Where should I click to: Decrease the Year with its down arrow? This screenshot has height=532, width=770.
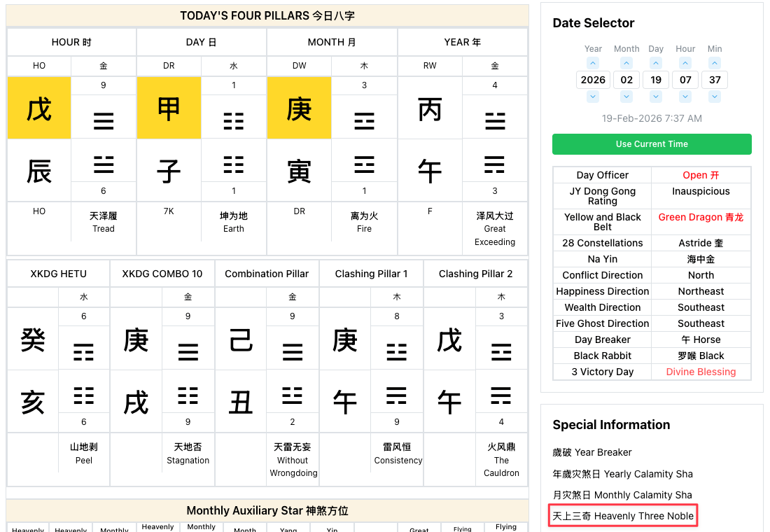[x=593, y=97]
